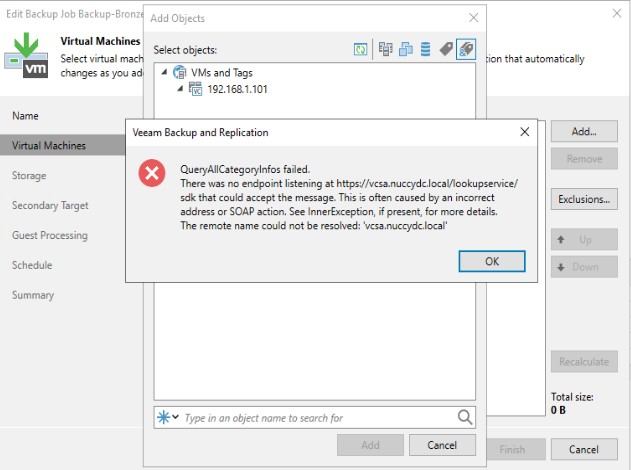Close the Add Objects window
This screenshot has width=631, height=470.
pyautogui.click(x=474, y=18)
